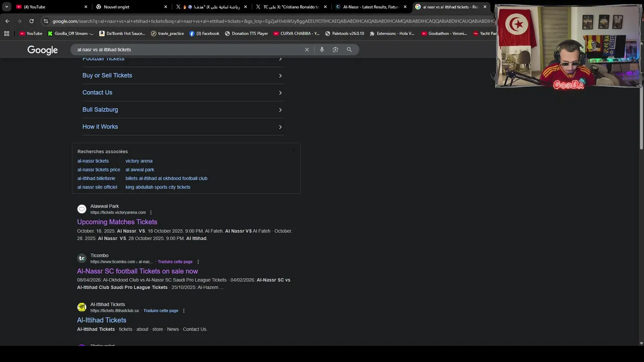The width and height of the screenshot is (644, 362).
Task: Expand the How it Works row
Action: point(183,127)
